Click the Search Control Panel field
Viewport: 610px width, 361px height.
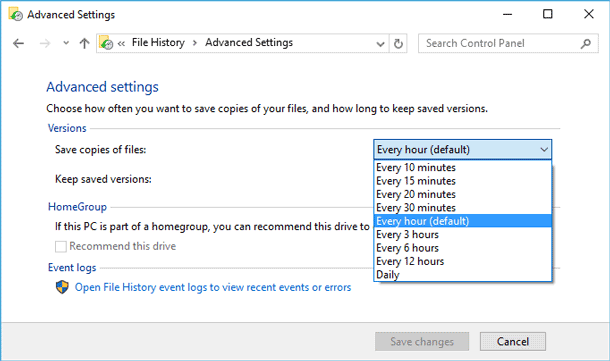click(499, 43)
